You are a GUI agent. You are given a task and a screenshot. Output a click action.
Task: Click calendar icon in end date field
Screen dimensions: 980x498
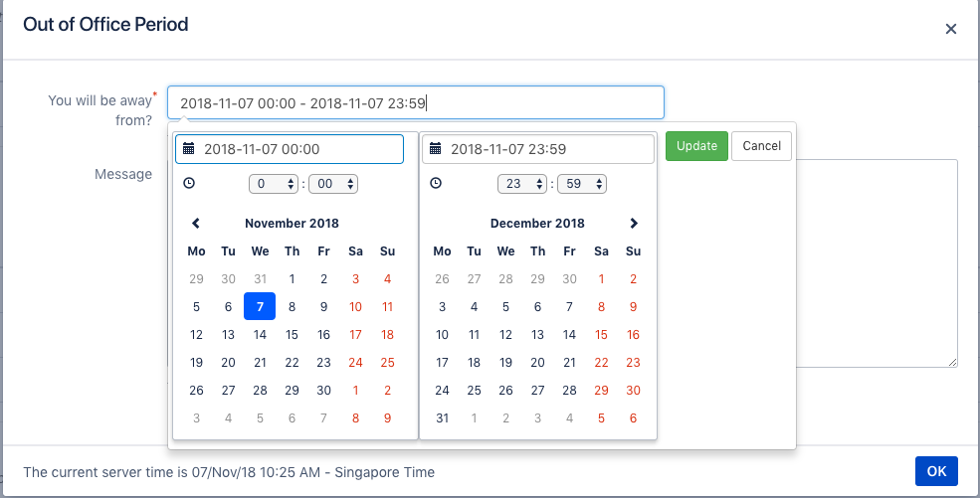(x=435, y=149)
